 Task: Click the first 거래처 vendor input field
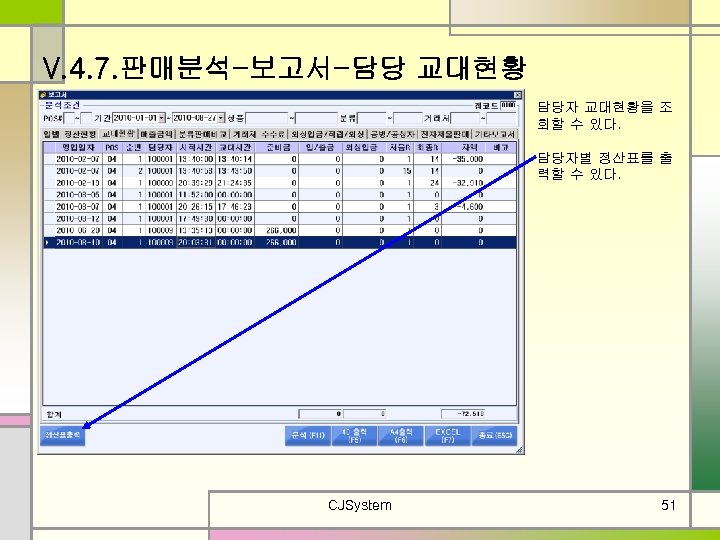pos(466,118)
